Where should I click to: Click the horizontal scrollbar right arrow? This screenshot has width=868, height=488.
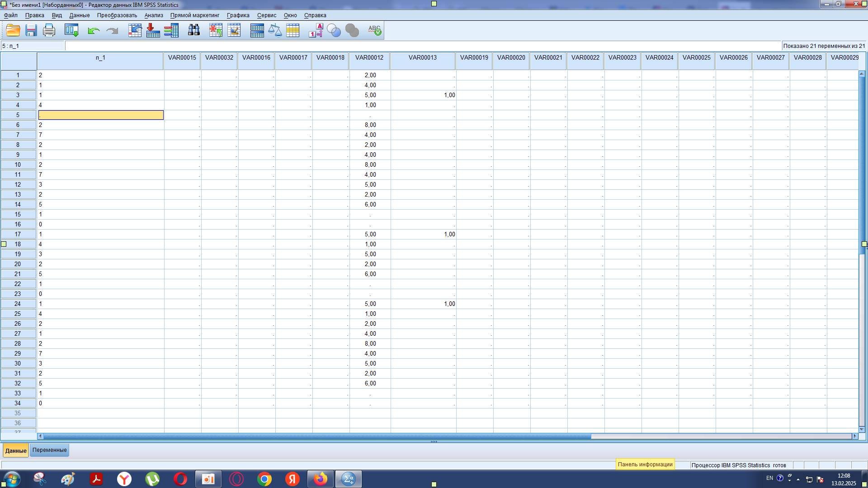(x=854, y=436)
